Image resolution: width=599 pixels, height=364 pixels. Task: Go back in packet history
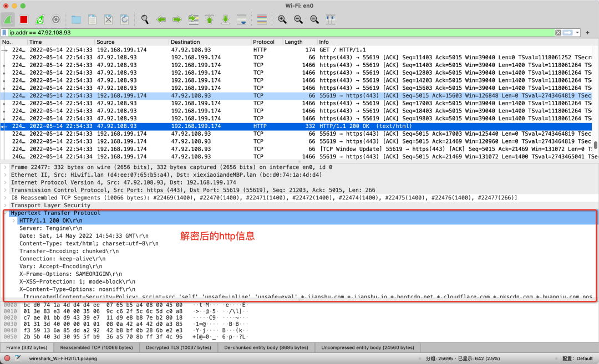coord(161,19)
